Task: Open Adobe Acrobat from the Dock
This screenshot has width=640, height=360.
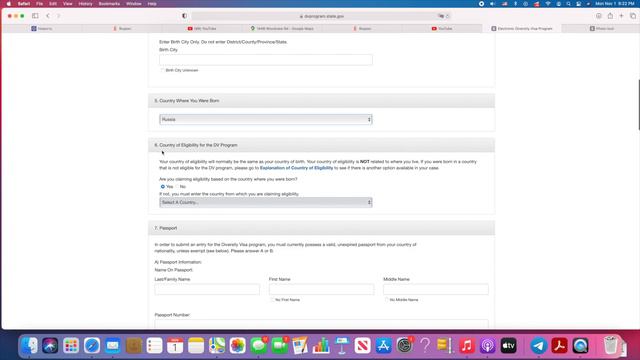Action: (x=560, y=346)
